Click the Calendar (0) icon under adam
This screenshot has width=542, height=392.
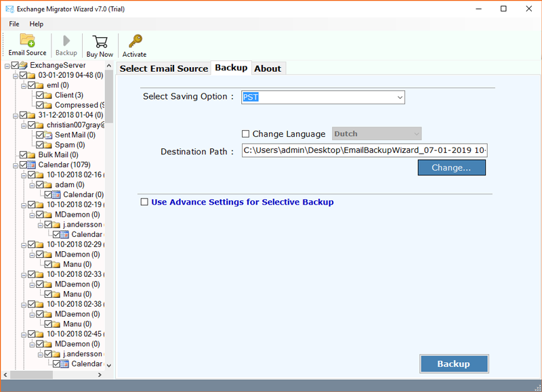click(x=56, y=195)
